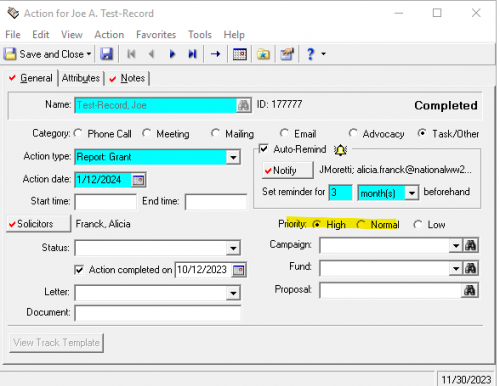The width and height of the screenshot is (500, 386).
Task: Open Help toolbar dropdown arrow
Action: click(x=323, y=54)
